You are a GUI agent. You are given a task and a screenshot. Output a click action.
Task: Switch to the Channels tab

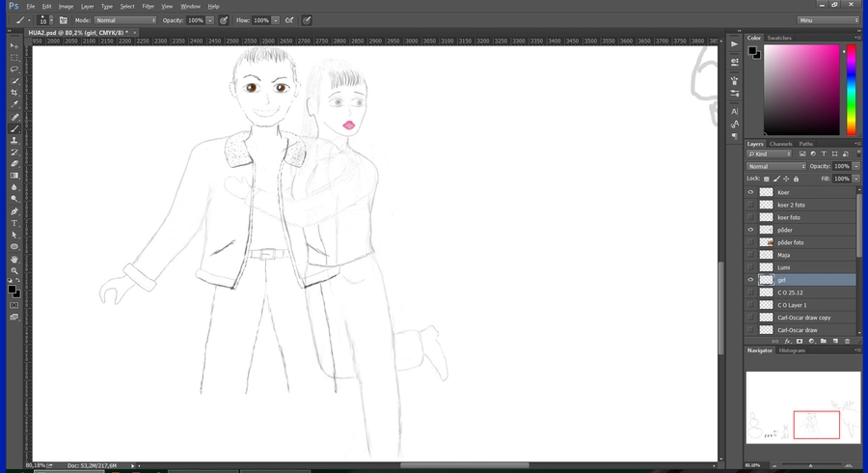[x=780, y=144]
